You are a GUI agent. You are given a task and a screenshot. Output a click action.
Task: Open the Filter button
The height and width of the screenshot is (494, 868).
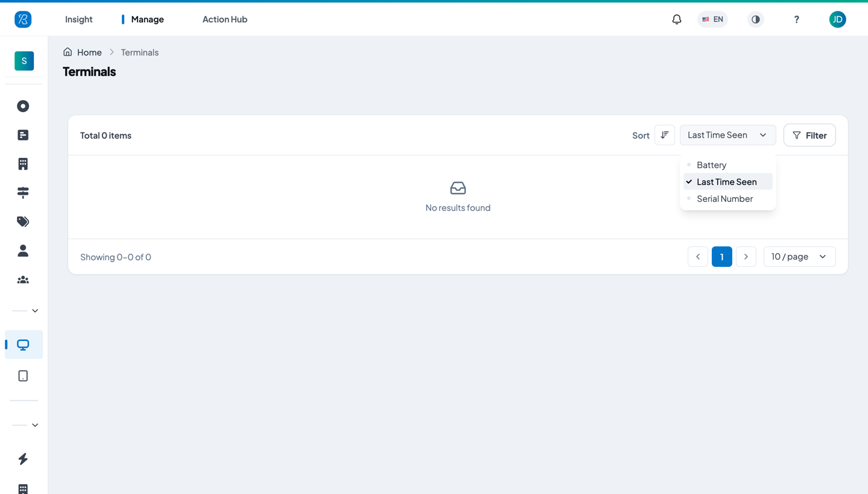(810, 135)
